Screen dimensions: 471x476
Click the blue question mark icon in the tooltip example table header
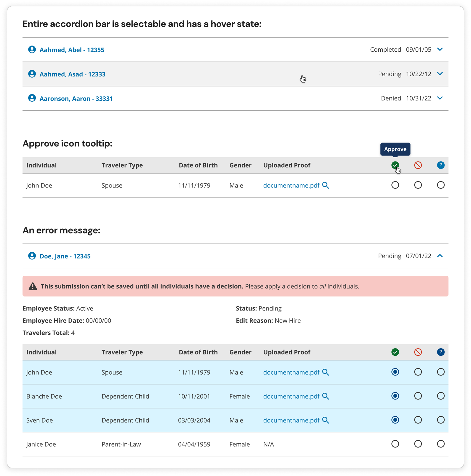[440, 165]
